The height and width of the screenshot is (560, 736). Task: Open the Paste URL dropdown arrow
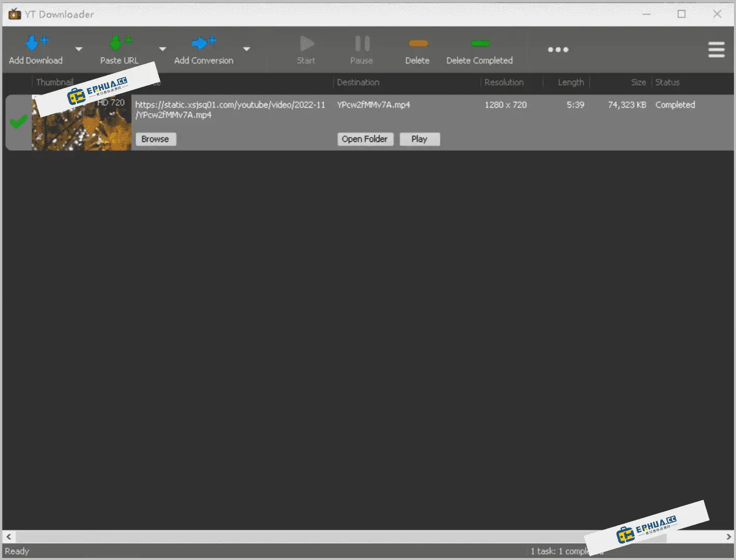tap(162, 49)
